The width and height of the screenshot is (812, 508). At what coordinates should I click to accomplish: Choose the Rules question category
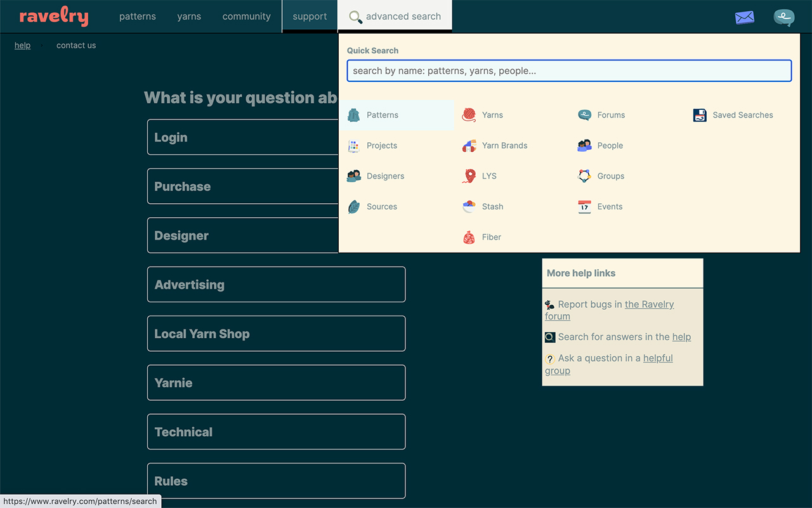[x=276, y=481]
